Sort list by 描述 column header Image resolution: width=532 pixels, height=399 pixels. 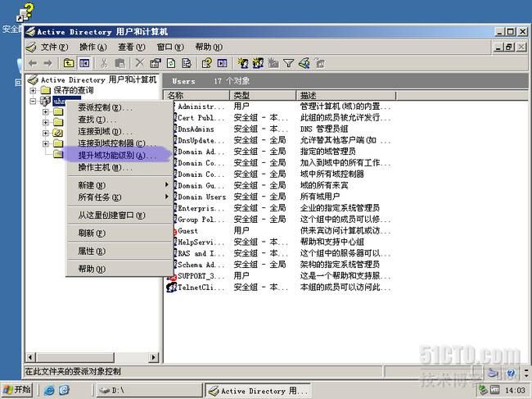(346, 95)
